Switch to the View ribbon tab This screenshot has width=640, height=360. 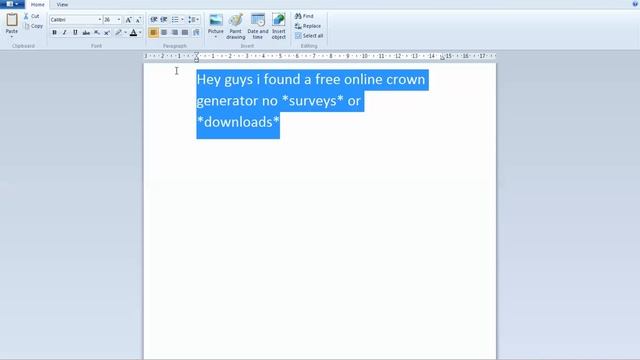[x=62, y=4]
